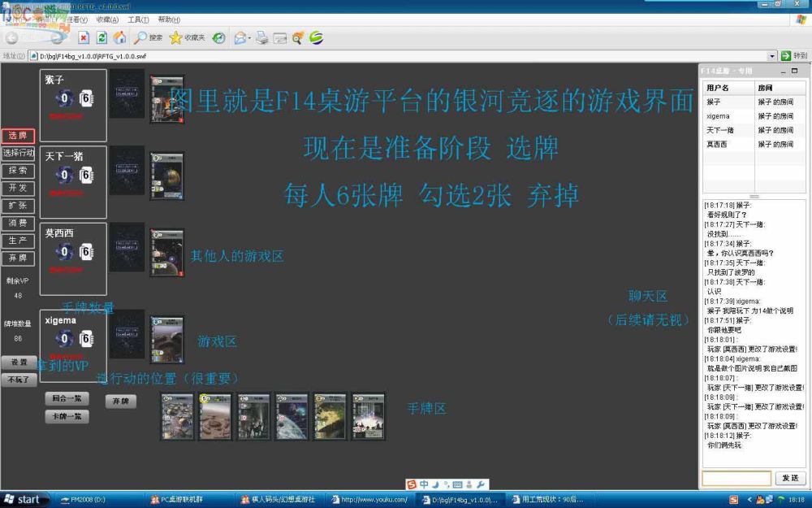Click the 用户名 column header
Image resolution: width=812 pixels, height=508 pixels.
pos(728,88)
